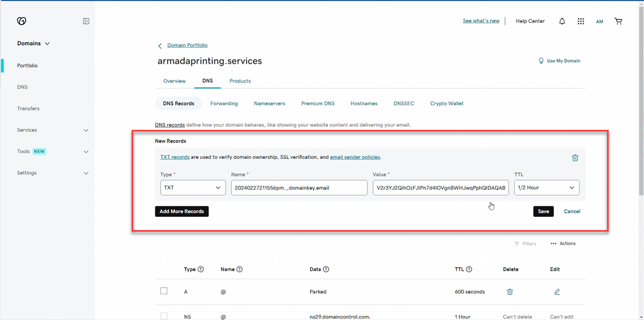Switch to the DNSSEC sub-tab
This screenshot has width=644, height=320.
404,104
